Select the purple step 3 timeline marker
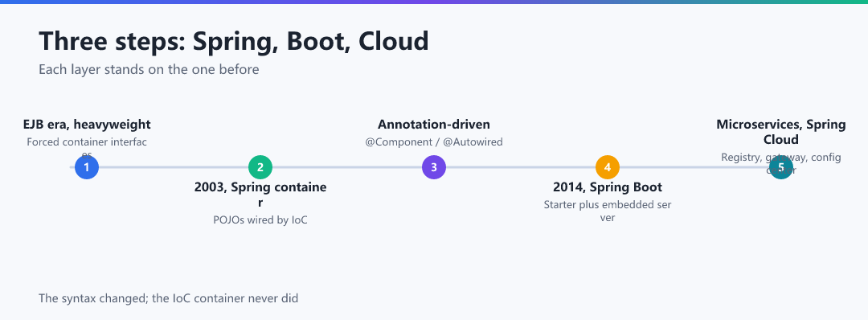This screenshot has width=868, height=320. pyautogui.click(x=434, y=167)
